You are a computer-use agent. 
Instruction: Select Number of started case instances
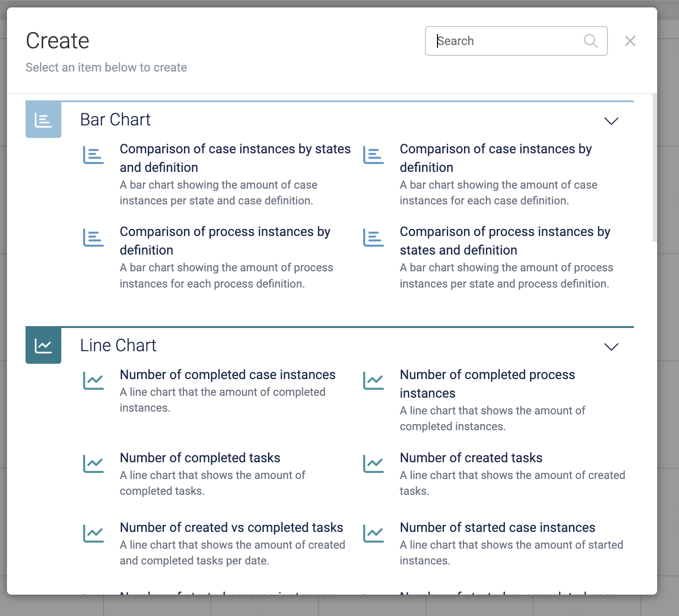[x=497, y=527]
